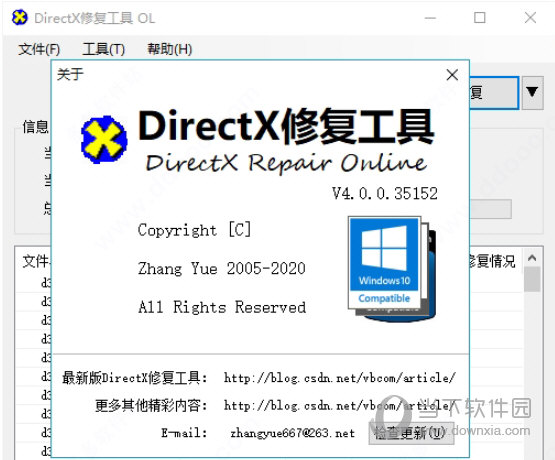Click the zhangyue667@263.net email address
555x460 pixels.
point(292,433)
